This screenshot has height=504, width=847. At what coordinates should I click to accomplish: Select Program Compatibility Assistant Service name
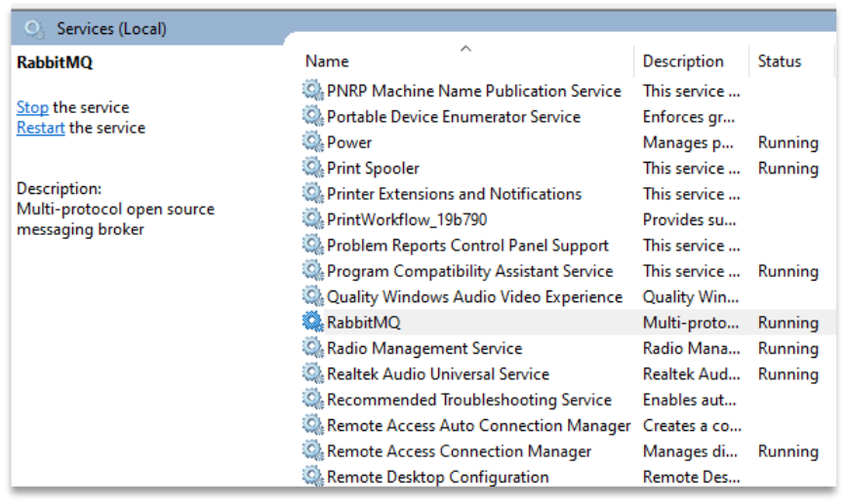tap(470, 271)
